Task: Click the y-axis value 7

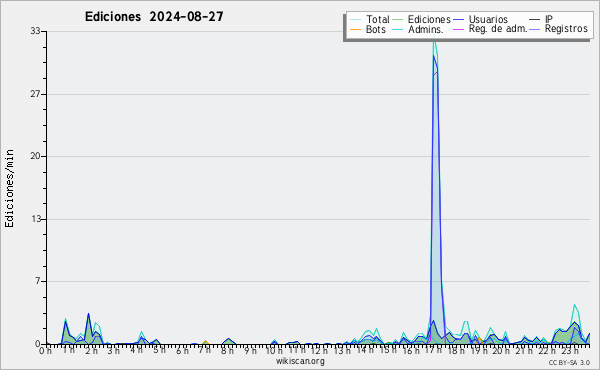Action: [38, 281]
